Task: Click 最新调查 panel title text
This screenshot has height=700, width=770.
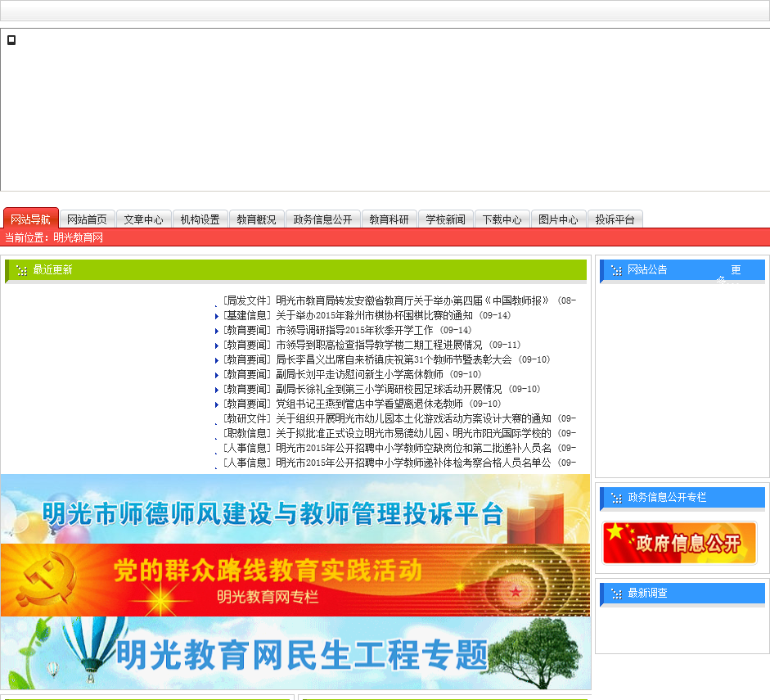Action: click(x=647, y=594)
